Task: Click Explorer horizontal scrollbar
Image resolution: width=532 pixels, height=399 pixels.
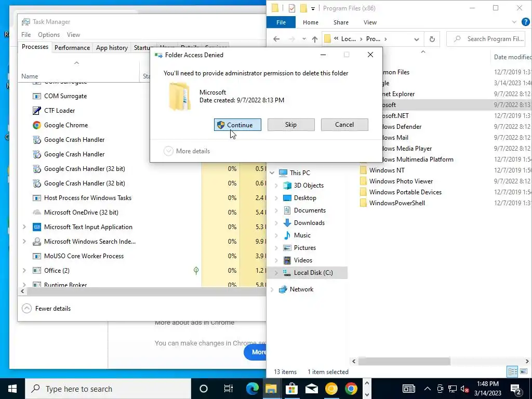Action: (404, 362)
